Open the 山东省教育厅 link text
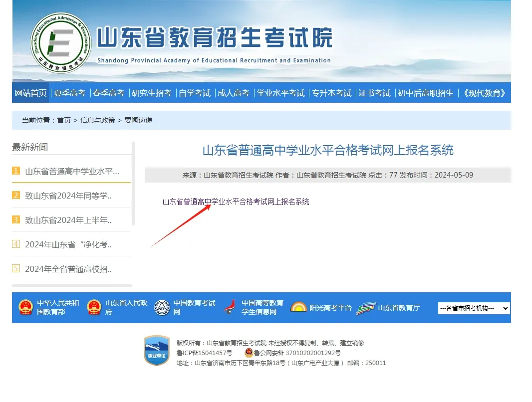This screenshot has height=402, width=532. pos(399,308)
